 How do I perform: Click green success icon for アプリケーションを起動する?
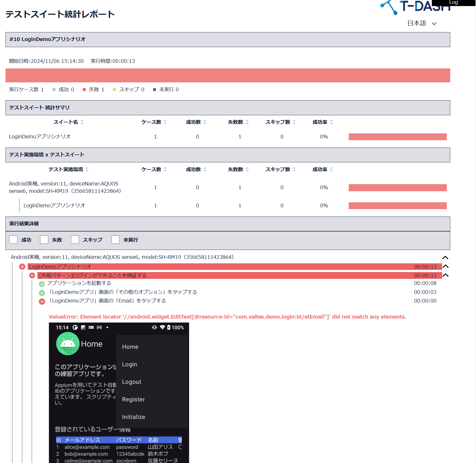click(42, 284)
